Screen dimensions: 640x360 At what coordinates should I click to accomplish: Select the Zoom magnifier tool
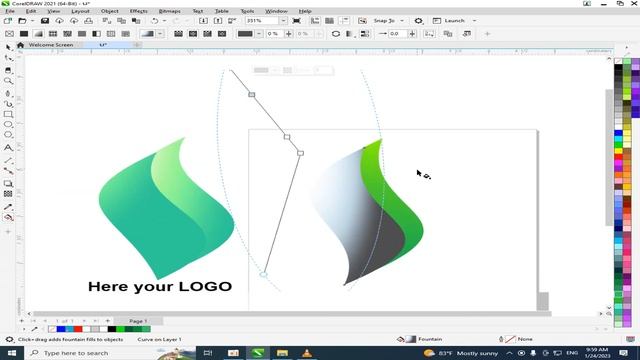(8, 81)
